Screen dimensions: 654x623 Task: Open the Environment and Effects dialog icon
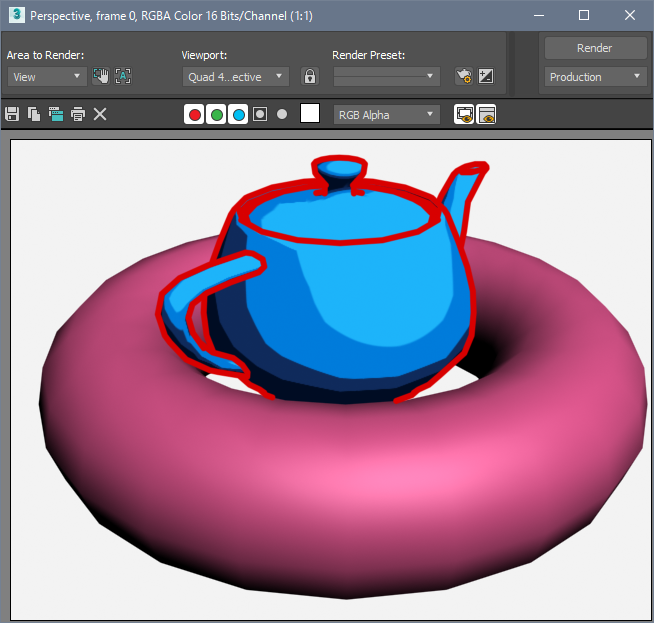pos(486,76)
